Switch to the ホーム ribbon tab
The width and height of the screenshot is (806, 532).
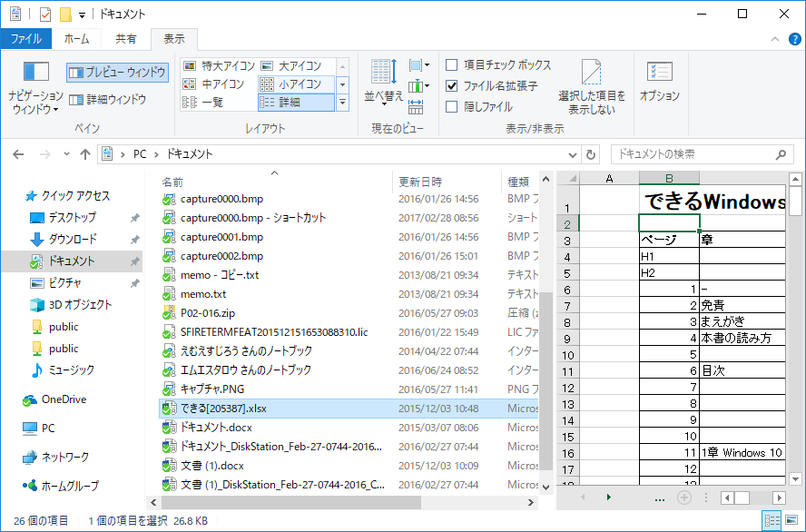pyautogui.click(x=77, y=39)
